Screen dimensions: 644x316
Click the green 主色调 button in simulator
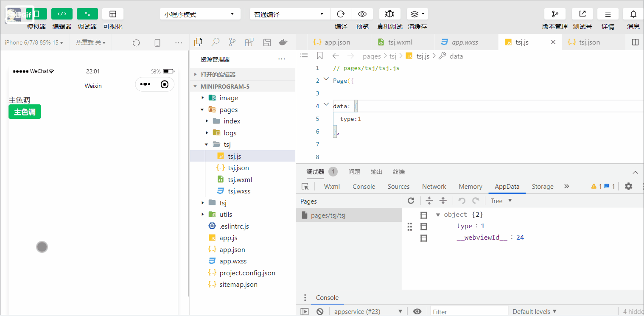pyautogui.click(x=25, y=112)
